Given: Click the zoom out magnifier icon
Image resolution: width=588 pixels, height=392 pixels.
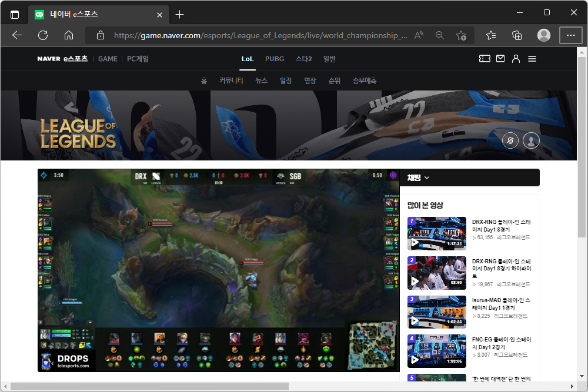Looking at the screenshot, I should click(440, 35).
